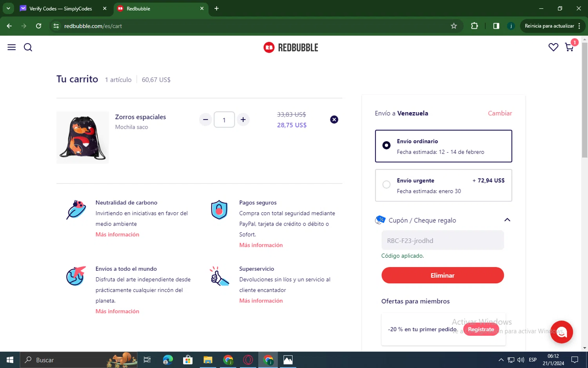Open the shopping cart icon
Viewport: 588px width, 368px height.
tap(569, 47)
